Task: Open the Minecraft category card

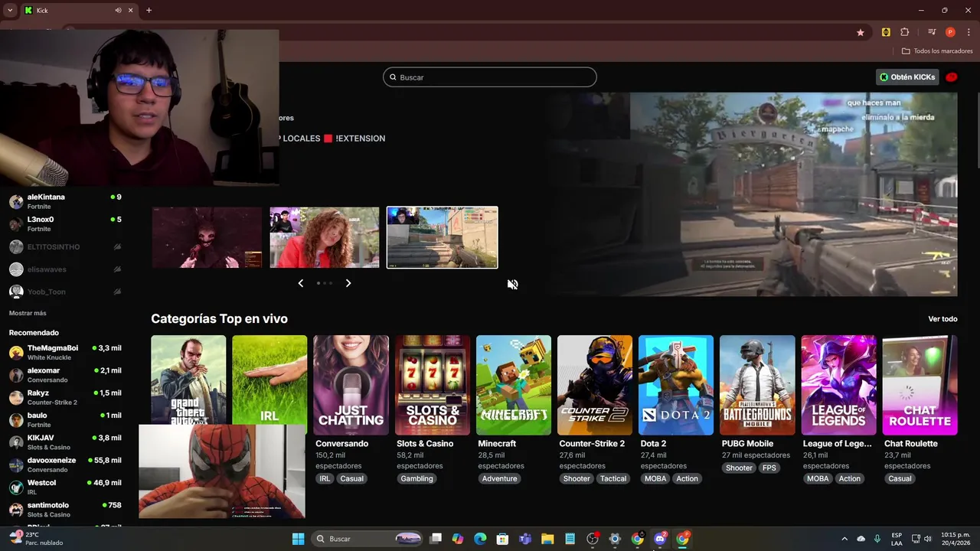Action: point(514,385)
